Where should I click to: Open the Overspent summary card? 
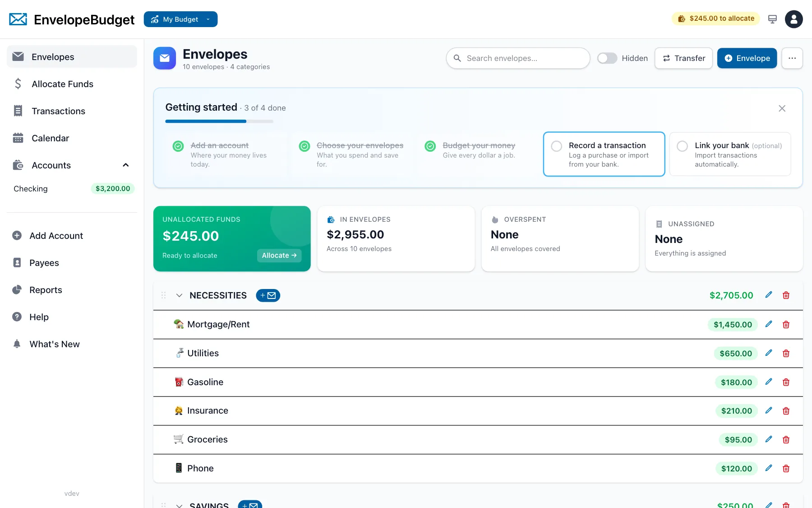pos(560,239)
